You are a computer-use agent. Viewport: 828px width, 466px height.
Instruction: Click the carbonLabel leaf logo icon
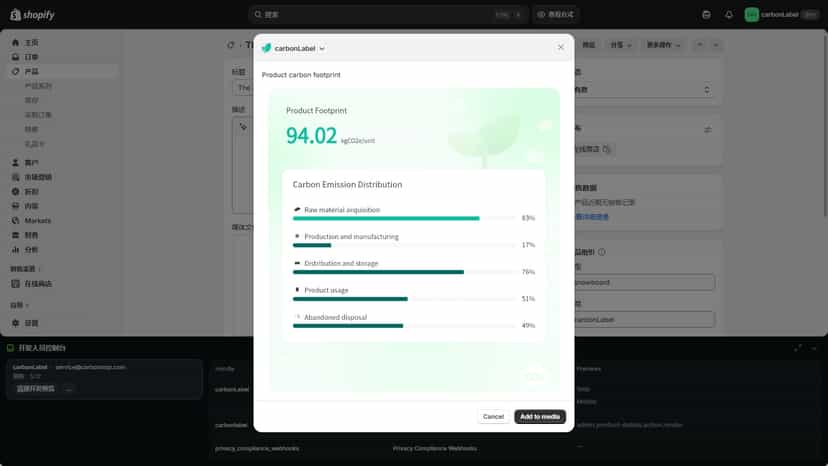click(266, 48)
